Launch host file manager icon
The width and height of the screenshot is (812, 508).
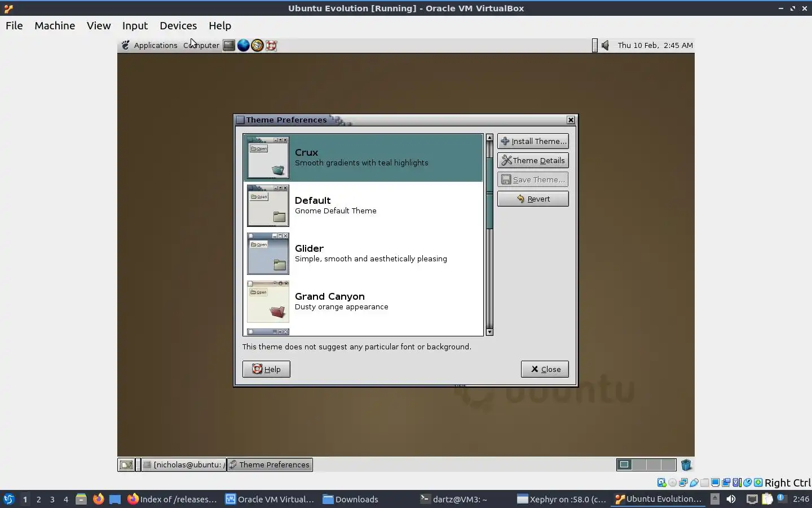(x=81, y=499)
